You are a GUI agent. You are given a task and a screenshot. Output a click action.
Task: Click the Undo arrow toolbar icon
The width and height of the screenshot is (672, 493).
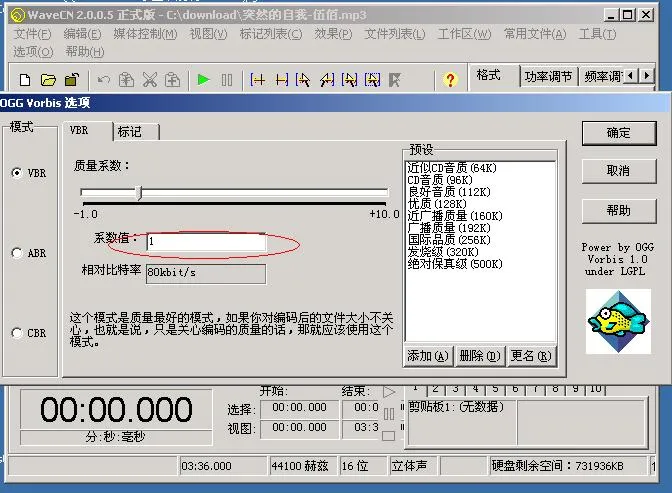coord(103,80)
